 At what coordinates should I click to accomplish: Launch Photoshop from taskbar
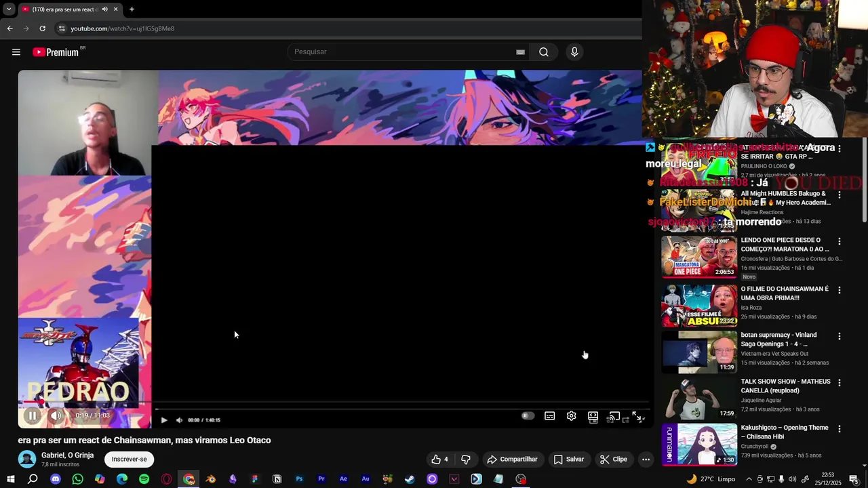pos(299,479)
